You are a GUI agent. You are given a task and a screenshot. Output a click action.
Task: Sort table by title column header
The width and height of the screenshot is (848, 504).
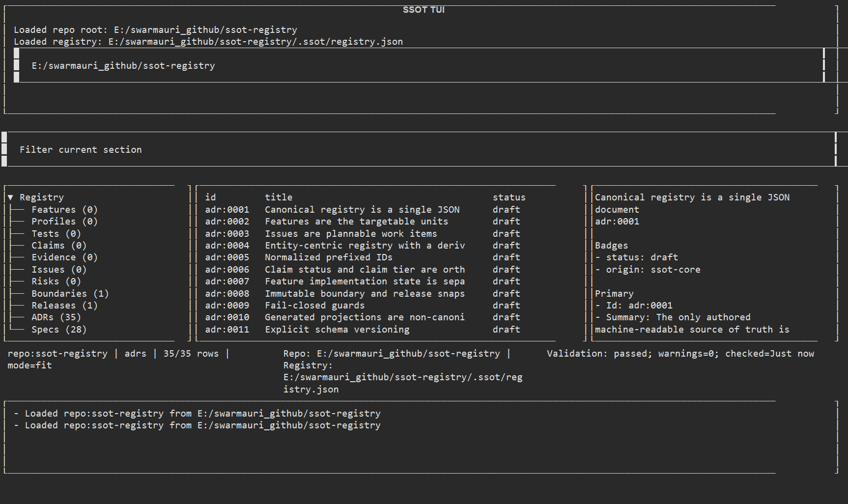279,197
